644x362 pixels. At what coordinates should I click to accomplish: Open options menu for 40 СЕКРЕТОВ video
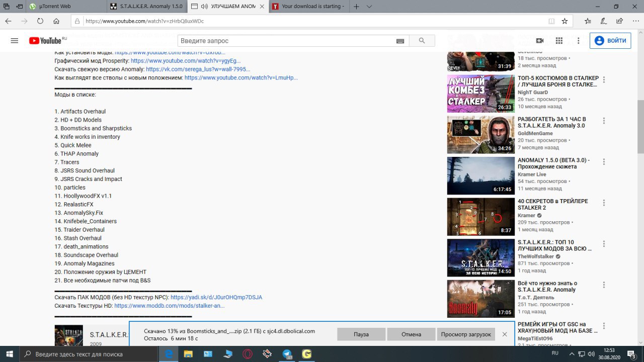click(x=604, y=203)
